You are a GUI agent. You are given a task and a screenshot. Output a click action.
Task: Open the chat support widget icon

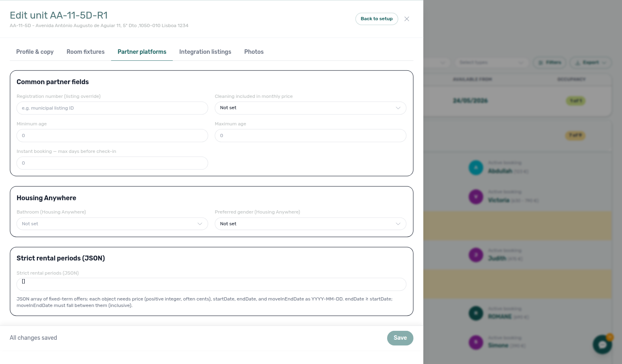coord(603,345)
